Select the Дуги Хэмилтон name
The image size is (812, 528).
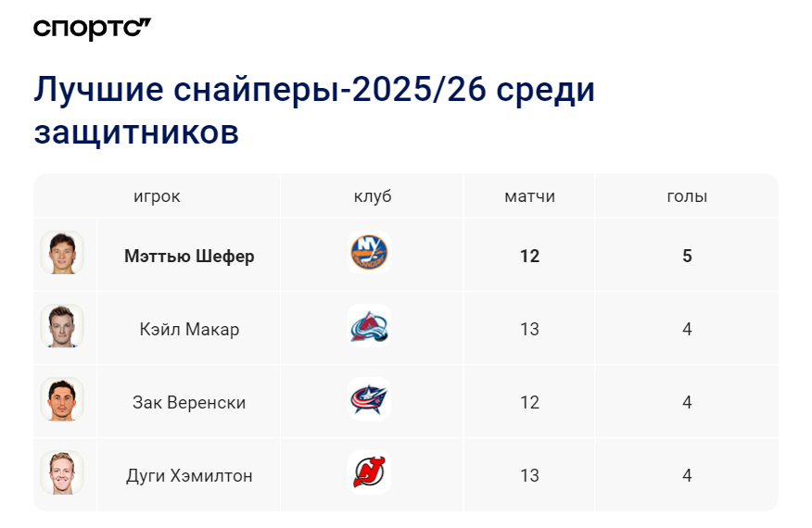click(x=189, y=476)
